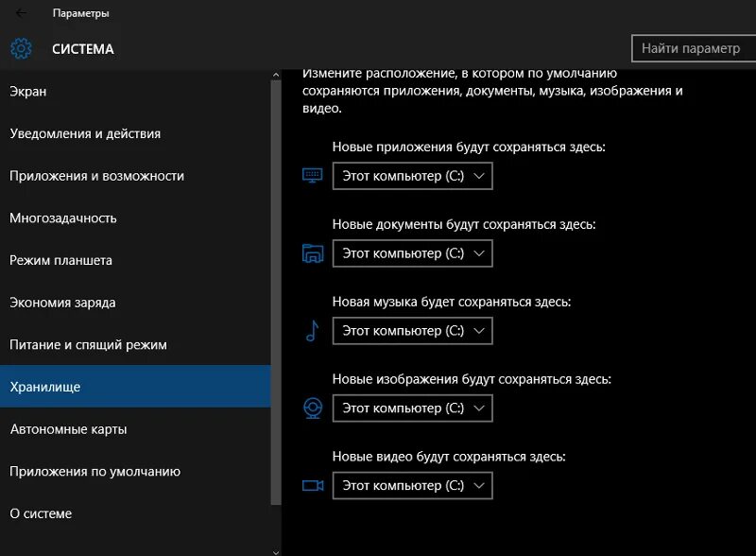Image resolution: width=756 pixels, height=556 pixels.
Task: Click the new apps computer icon
Action: [312, 176]
